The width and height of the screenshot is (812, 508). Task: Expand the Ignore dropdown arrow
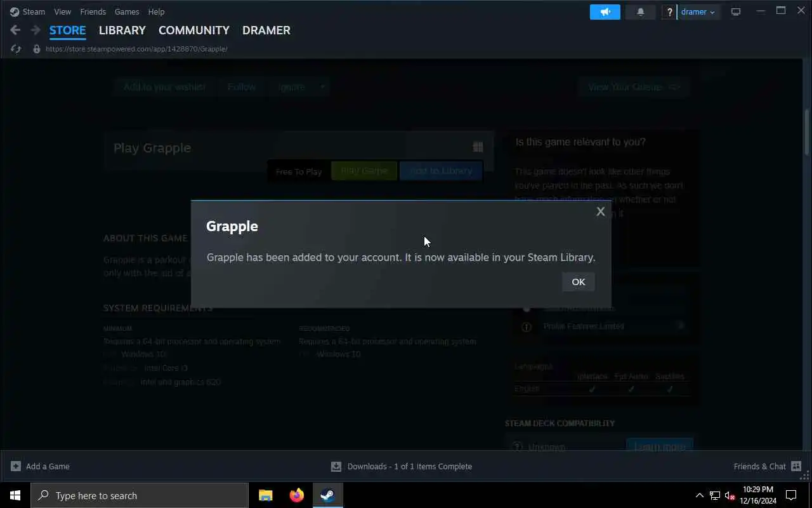click(322, 87)
